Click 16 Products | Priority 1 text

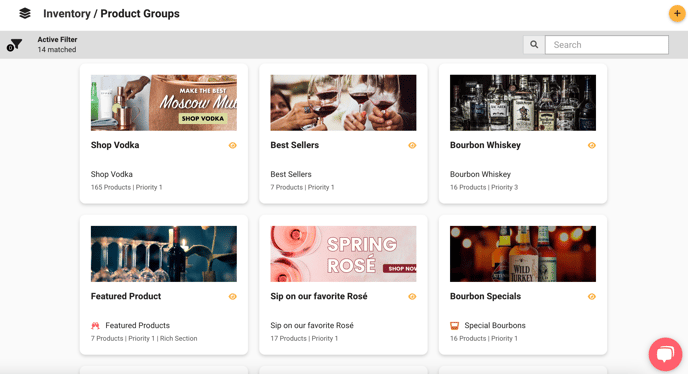coord(484,338)
